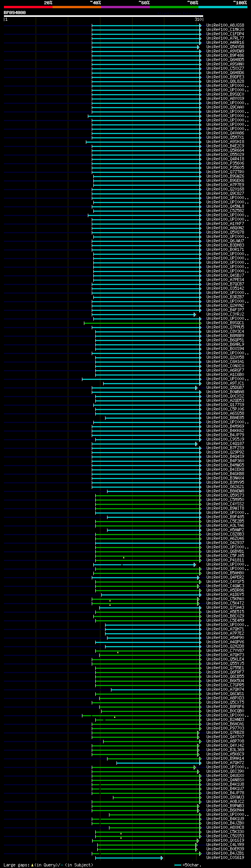The width and height of the screenshot is (251, 868).
Task: Choose the UniRef100_C7YV87 entry
Action: click(225, 650)
